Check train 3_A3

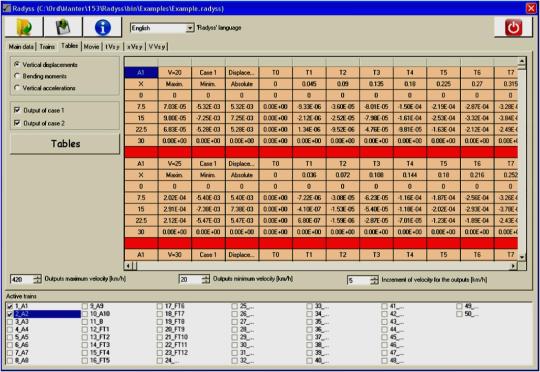click(x=10, y=322)
